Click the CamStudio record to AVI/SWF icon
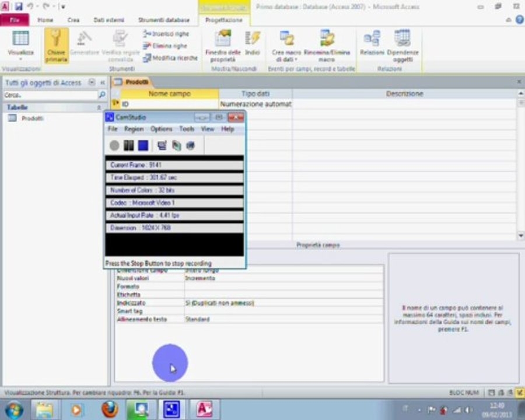Viewport: 525px width, 420px height. coord(176,145)
